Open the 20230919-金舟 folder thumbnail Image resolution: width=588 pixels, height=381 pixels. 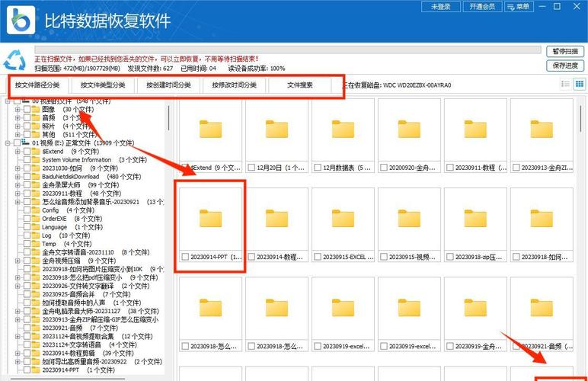475,309
